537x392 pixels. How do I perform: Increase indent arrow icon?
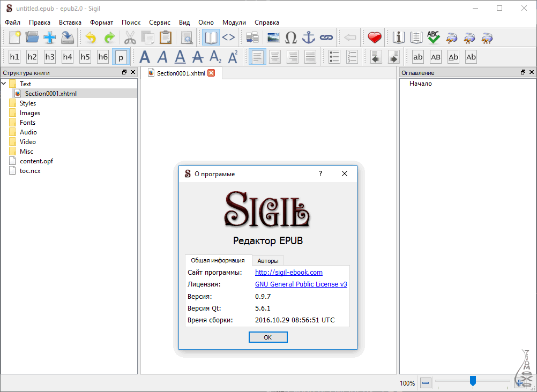(394, 57)
